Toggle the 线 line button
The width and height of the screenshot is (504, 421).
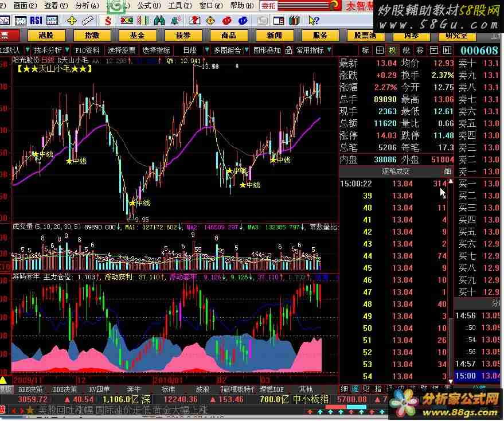click(407, 50)
